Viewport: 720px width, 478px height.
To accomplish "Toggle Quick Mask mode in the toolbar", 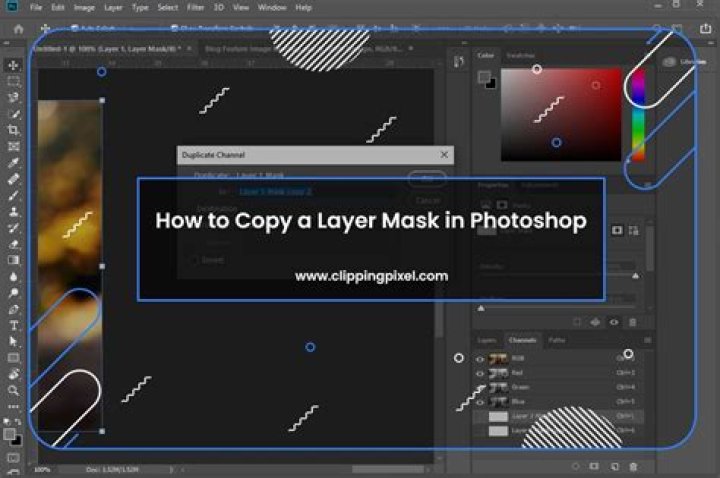I will pyautogui.click(x=13, y=457).
